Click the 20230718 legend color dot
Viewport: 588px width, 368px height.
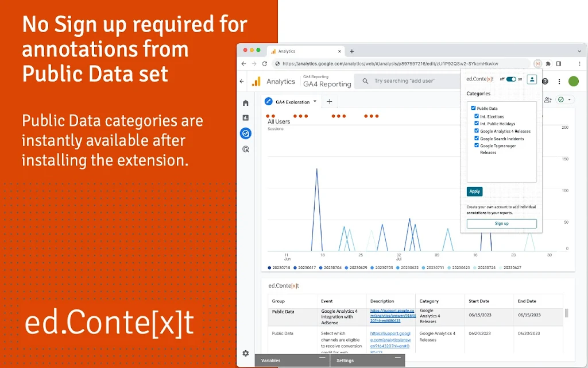point(269,268)
